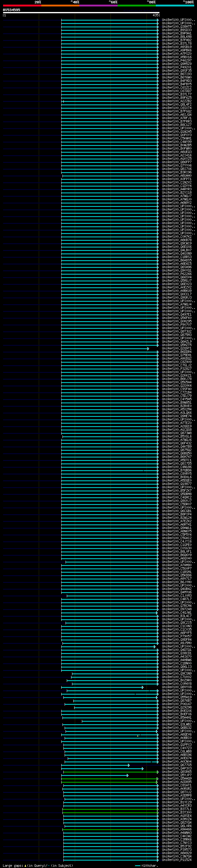Select the last hit UniRef100_P11524
The height and width of the screenshot is (868, 197).
[176, 860]
